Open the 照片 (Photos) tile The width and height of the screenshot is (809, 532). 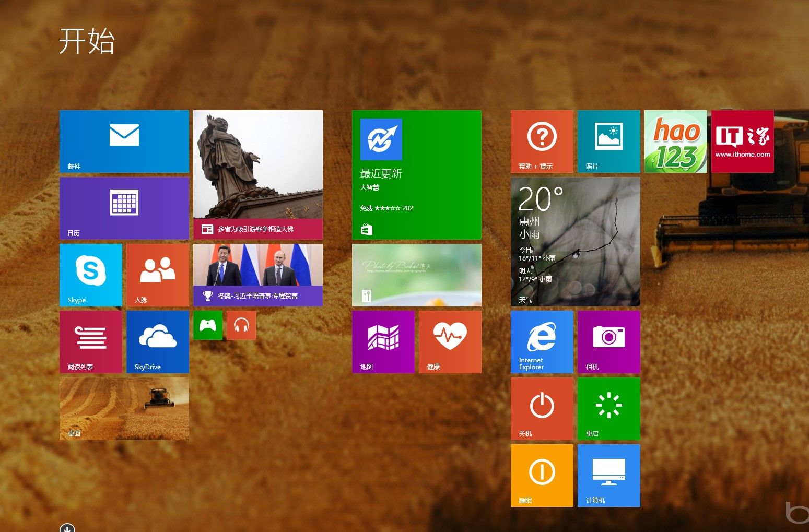[608, 141]
